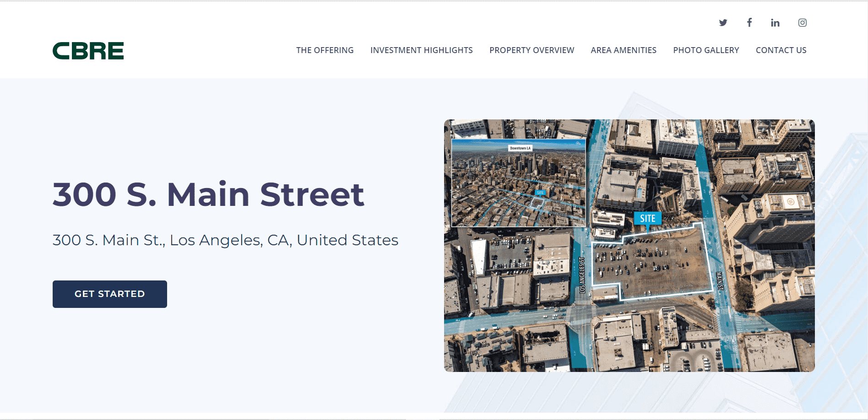This screenshot has height=420, width=868.
Task: Click the 300 S. Main Street heading
Action: [208, 194]
